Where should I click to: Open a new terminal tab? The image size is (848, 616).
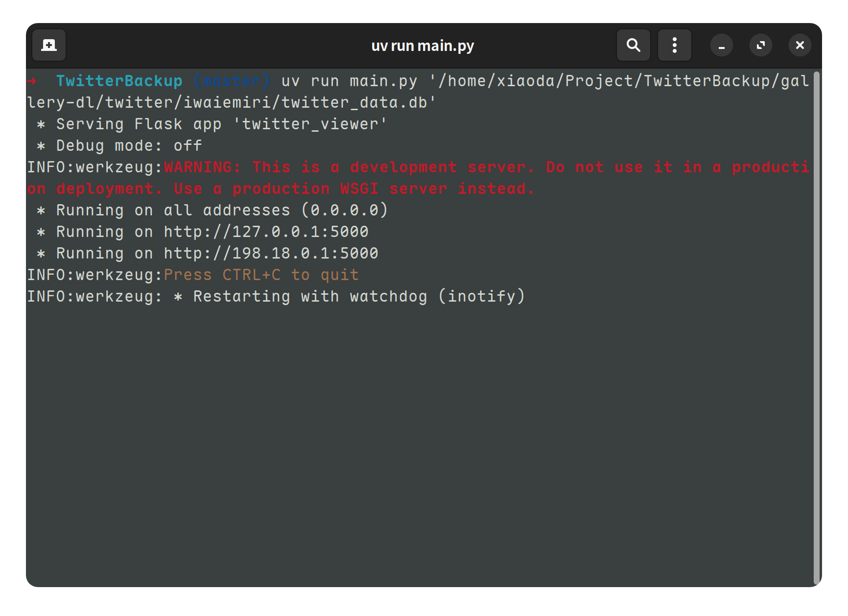click(x=49, y=46)
